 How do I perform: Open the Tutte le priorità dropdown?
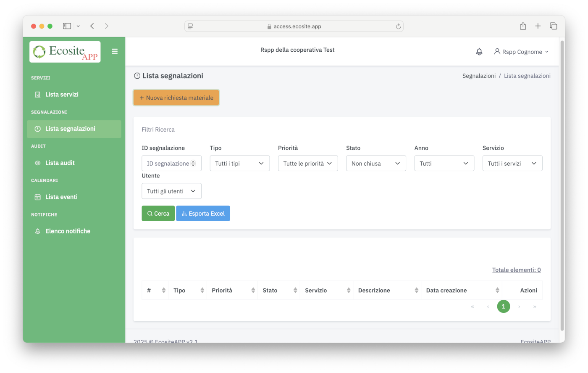[308, 164]
